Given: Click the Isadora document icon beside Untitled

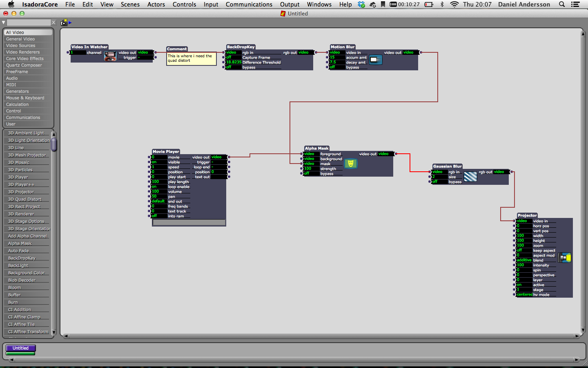Looking at the screenshot, I should [283, 13].
